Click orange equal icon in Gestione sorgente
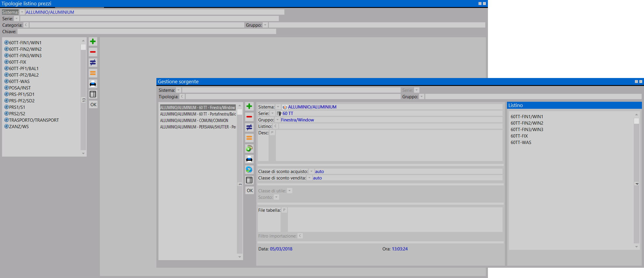Viewport: 644px width, 278px height. (249, 138)
